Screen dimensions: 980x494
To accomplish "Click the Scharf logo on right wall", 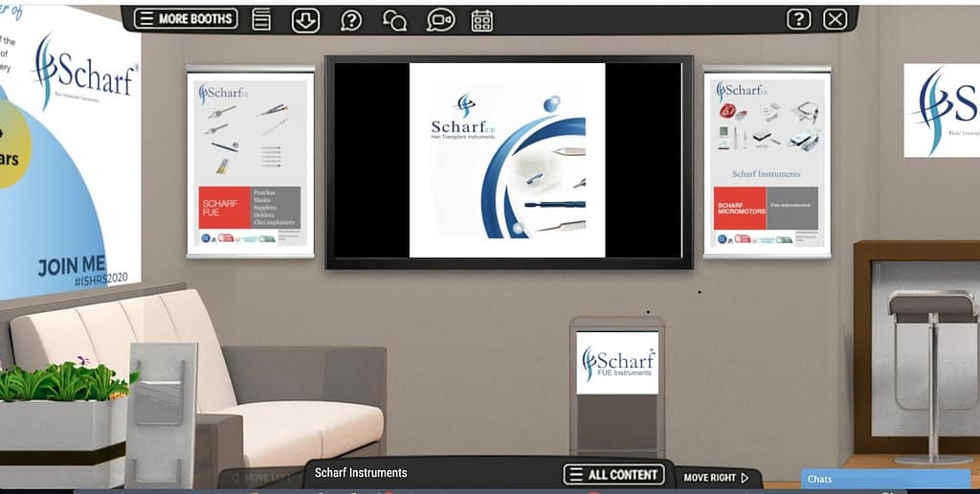I will [942, 110].
